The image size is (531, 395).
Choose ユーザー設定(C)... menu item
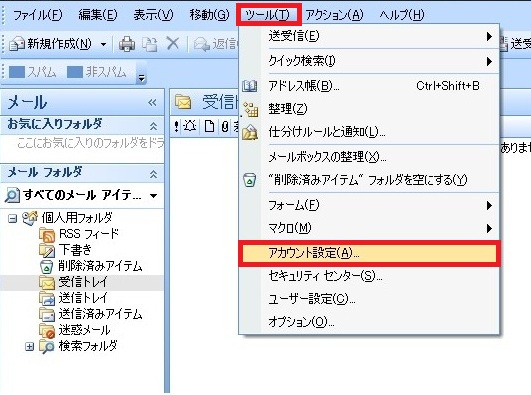click(369, 299)
